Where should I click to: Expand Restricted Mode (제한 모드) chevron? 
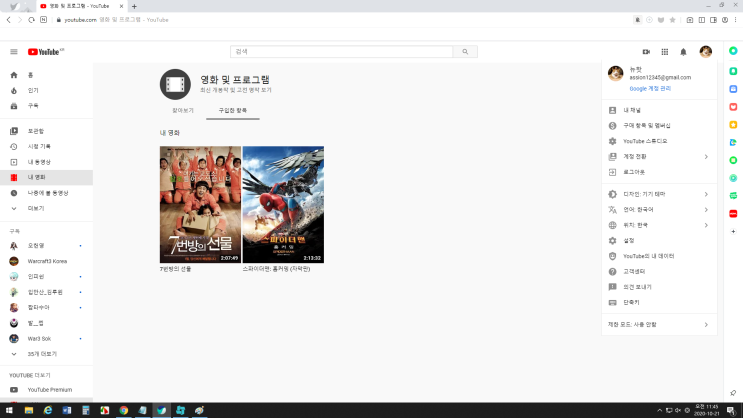coord(706,325)
